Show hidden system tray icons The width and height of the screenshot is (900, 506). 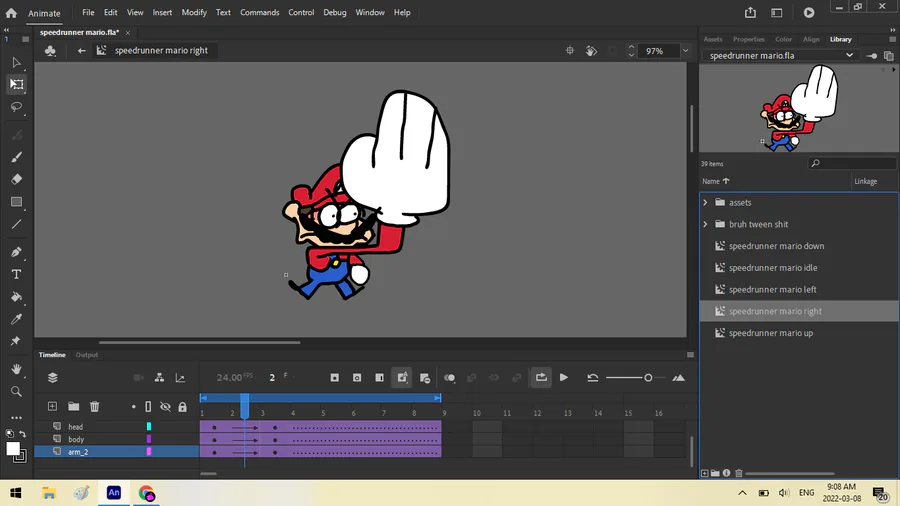click(x=742, y=493)
